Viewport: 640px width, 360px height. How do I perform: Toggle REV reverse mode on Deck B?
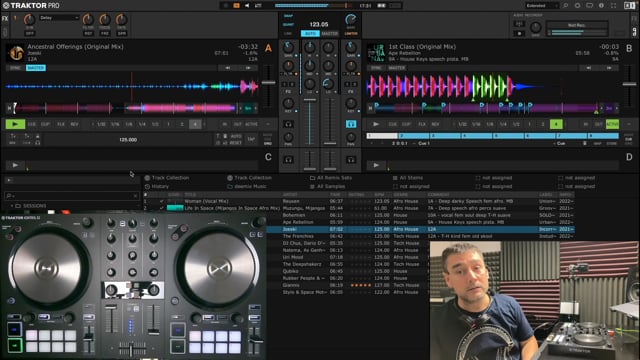click(435, 124)
